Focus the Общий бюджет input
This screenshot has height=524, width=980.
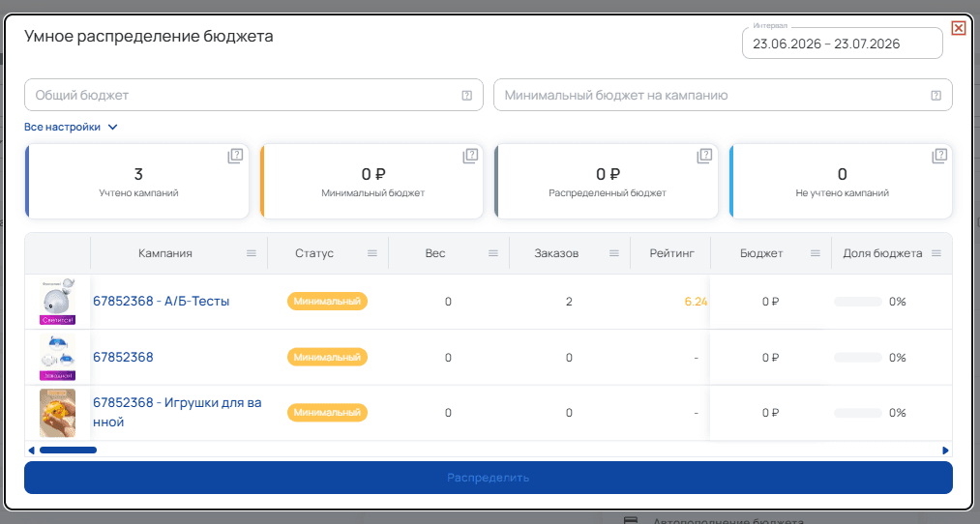pyautogui.click(x=253, y=95)
